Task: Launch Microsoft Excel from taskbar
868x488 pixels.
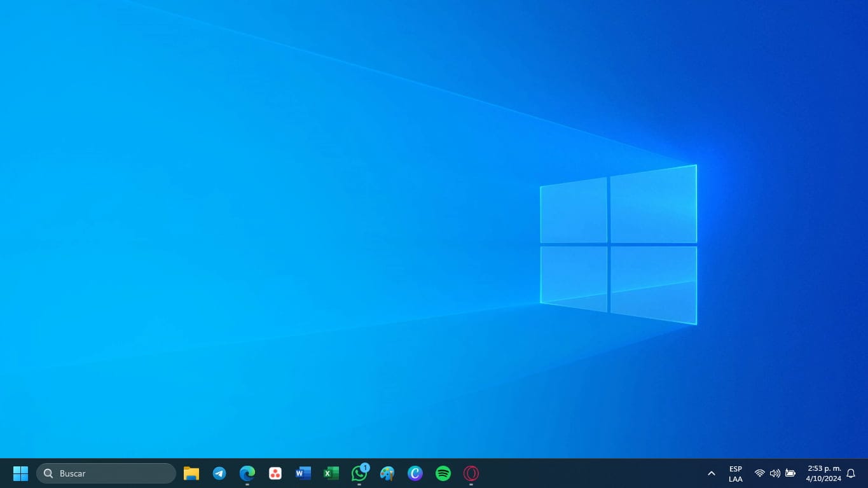Action: [331, 473]
